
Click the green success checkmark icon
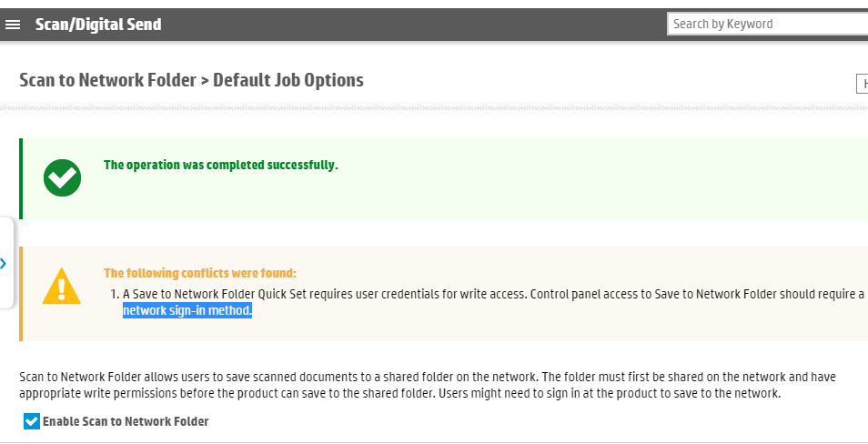[62, 177]
